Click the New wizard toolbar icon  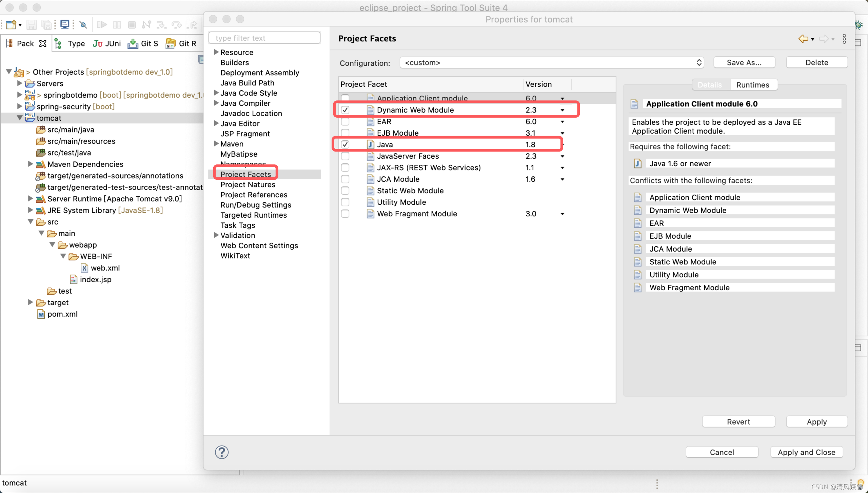(11, 24)
